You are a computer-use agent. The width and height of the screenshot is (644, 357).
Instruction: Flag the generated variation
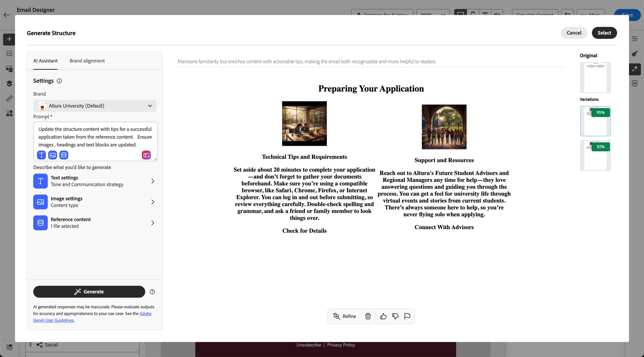[x=407, y=316]
